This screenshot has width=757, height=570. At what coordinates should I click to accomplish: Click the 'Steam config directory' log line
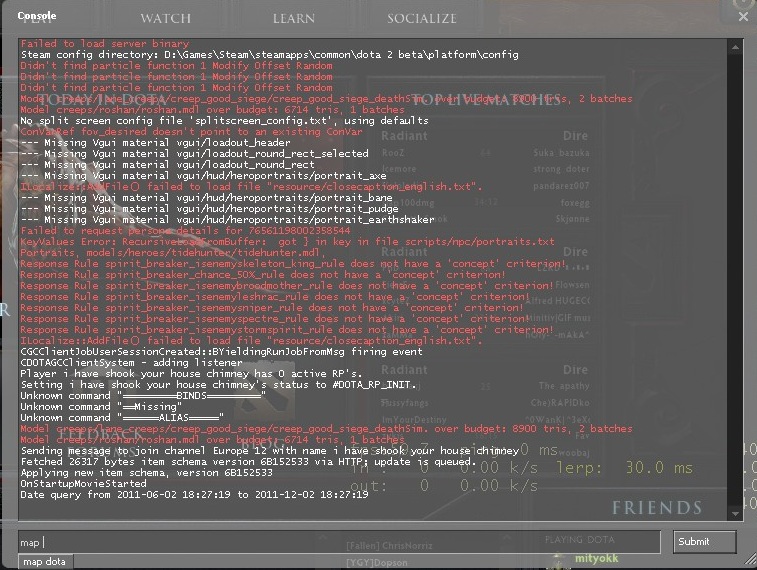(269, 55)
